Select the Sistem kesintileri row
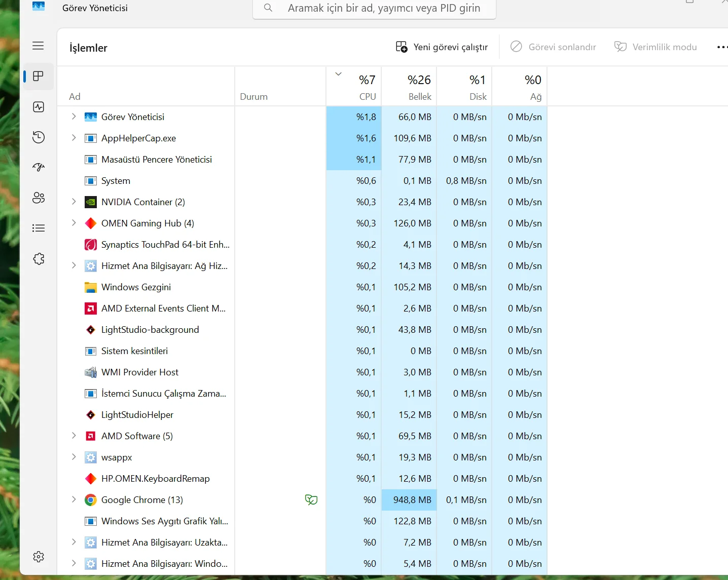The image size is (728, 580). (x=302, y=351)
